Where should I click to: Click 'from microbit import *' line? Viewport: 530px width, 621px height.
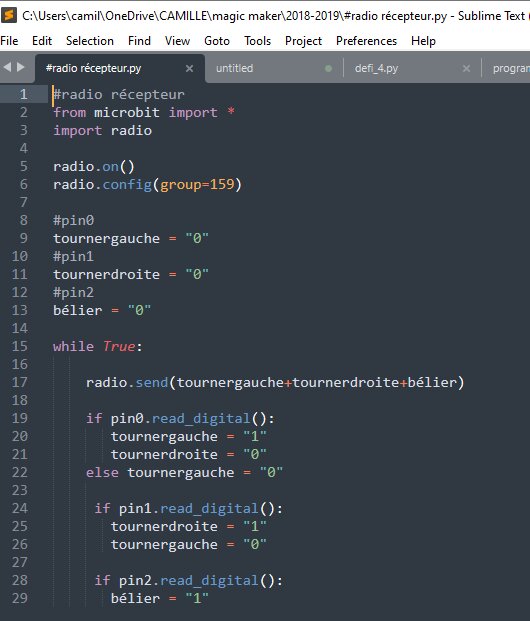144,112
